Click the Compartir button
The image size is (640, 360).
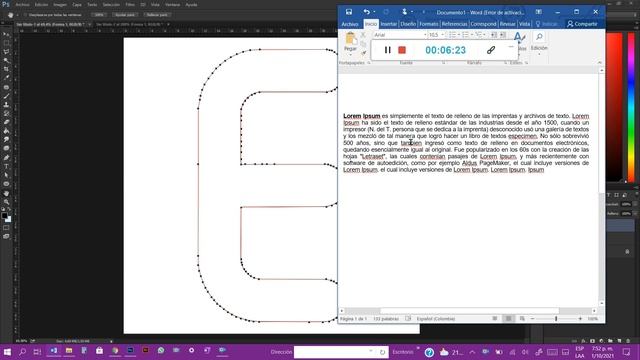pos(582,24)
